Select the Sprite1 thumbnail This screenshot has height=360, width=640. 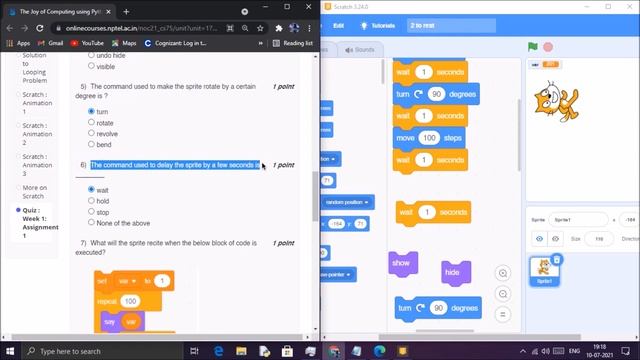pos(544,271)
